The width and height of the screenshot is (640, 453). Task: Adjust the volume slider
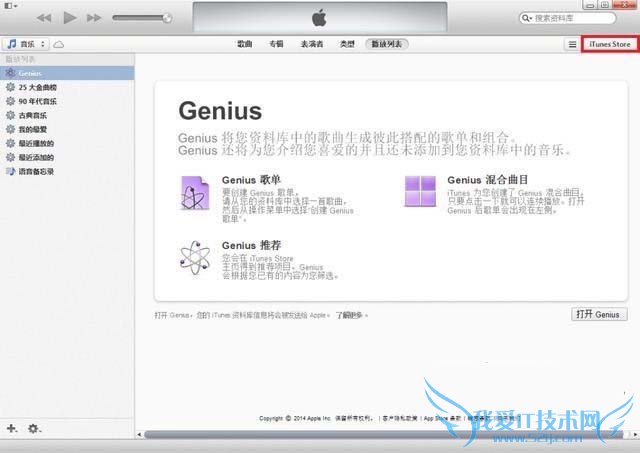tap(142, 18)
